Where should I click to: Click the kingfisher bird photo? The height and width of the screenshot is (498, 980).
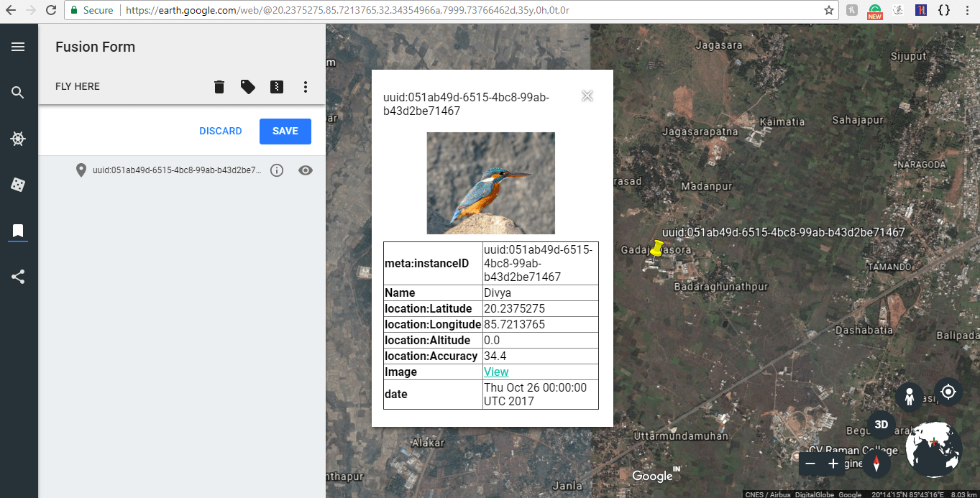[491, 183]
